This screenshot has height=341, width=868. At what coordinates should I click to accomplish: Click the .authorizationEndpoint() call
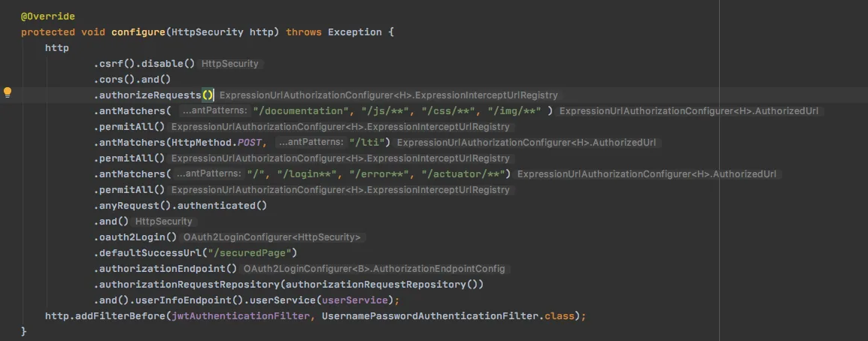point(165,269)
